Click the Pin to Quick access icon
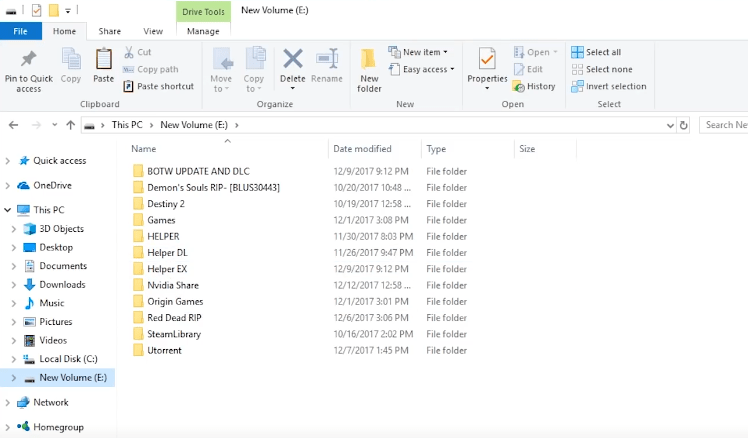The height and width of the screenshot is (438, 748). (28, 61)
